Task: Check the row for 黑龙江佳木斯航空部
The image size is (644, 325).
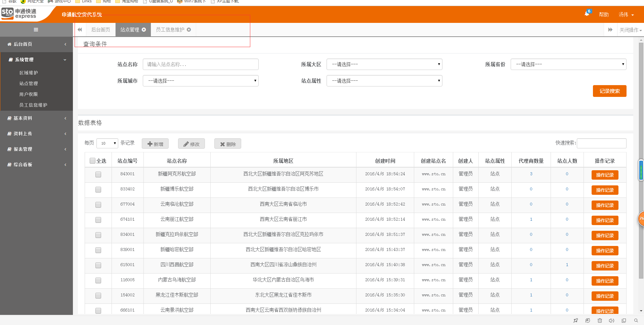Action: 98,296
